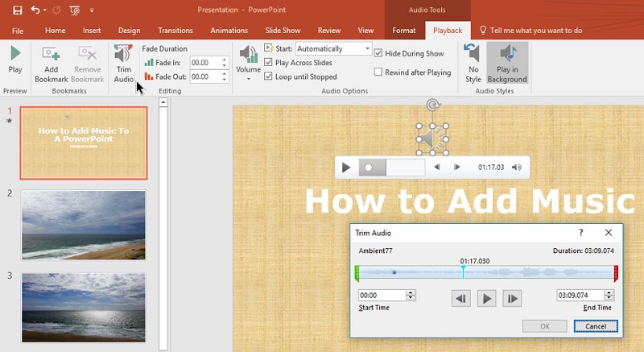Toggle Play Across Slides checkbox
The image size is (644, 352).
[x=268, y=63]
